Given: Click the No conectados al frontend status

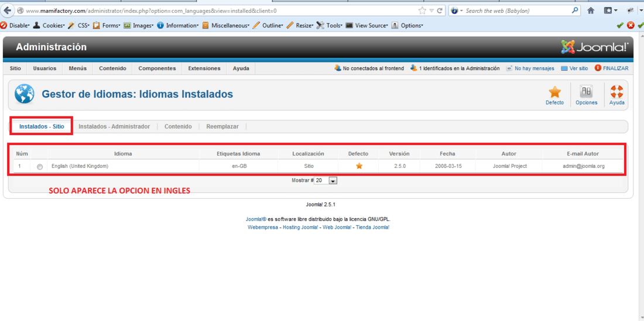Looking at the screenshot, I should click(x=369, y=68).
